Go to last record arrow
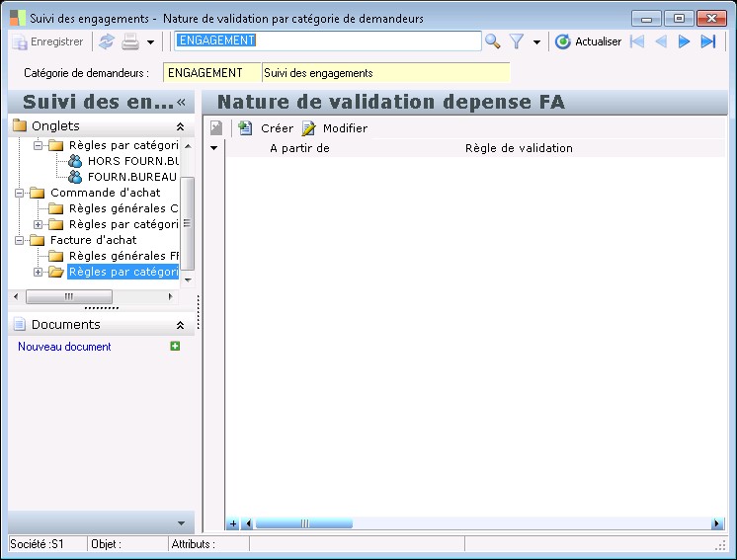Image resolution: width=737 pixels, height=560 pixels. [x=708, y=41]
